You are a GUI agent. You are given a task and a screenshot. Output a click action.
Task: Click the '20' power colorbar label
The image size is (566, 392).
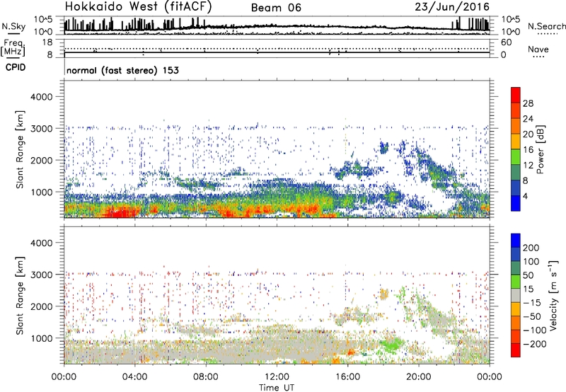(x=528, y=134)
